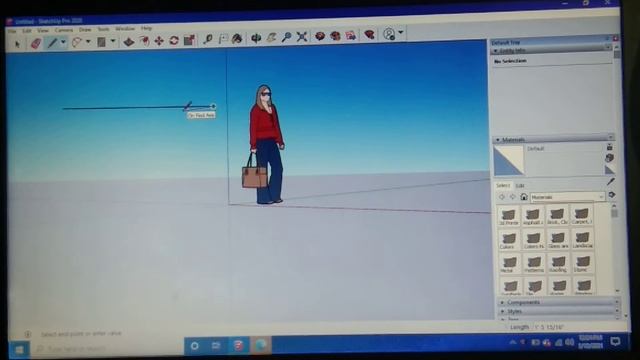The height and width of the screenshot is (360, 640).
Task: Open the Metal materials folder
Action: click(509, 264)
